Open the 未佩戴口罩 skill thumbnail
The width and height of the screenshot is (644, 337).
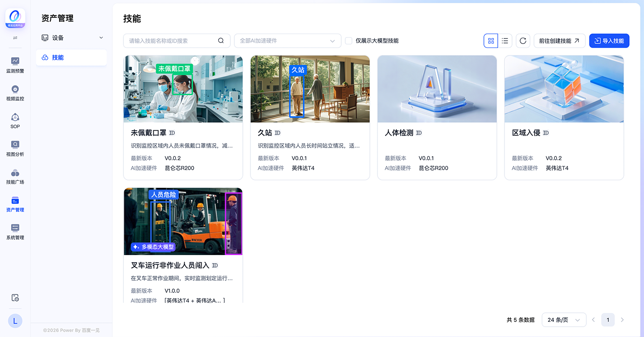point(183,89)
